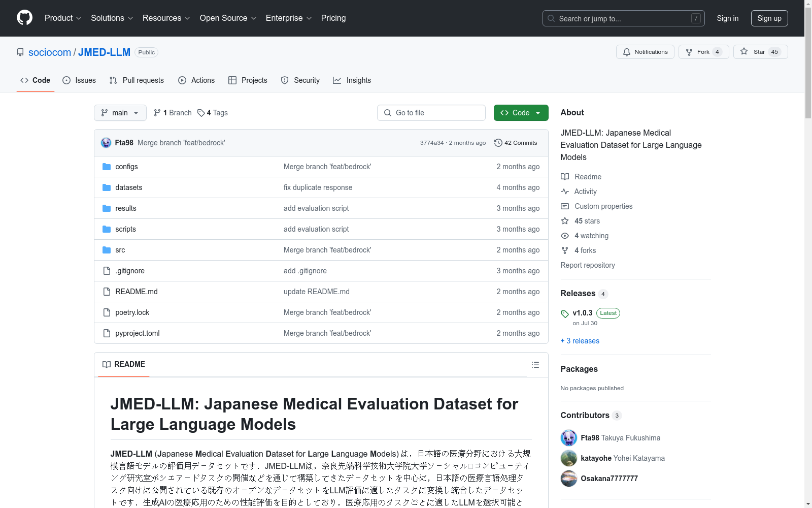Open the Pricing link
The width and height of the screenshot is (812, 508).
click(x=333, y=18)
